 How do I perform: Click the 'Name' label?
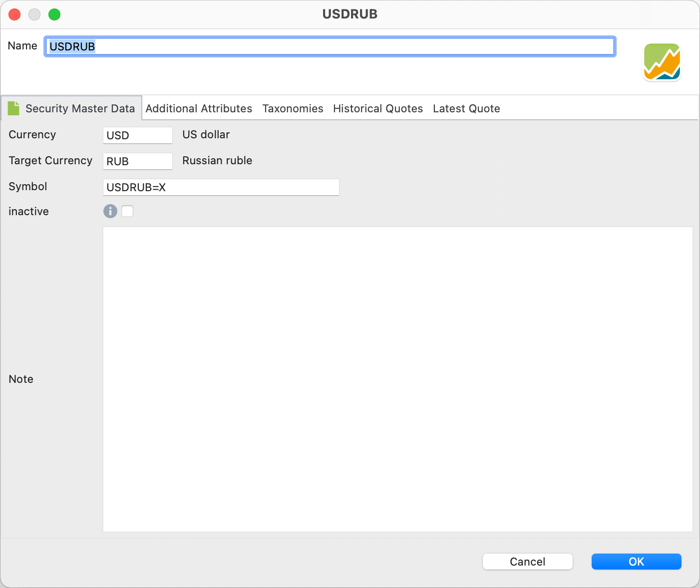tap(22, 46)
